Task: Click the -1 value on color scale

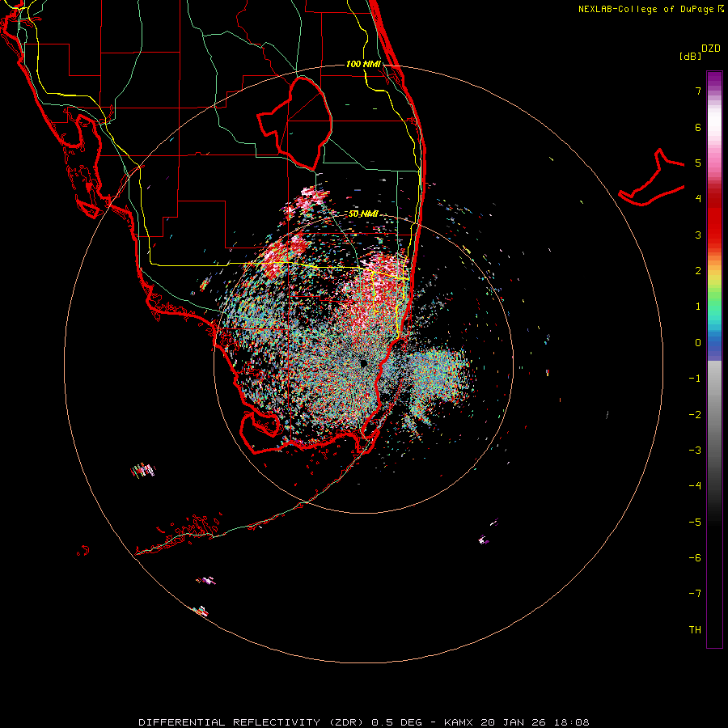Action: [695, 379]
